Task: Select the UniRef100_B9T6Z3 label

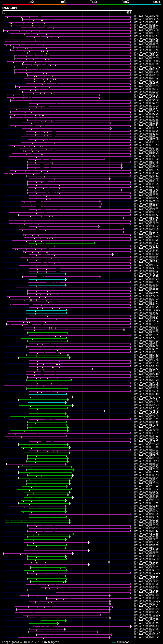Action: [146, 58]
